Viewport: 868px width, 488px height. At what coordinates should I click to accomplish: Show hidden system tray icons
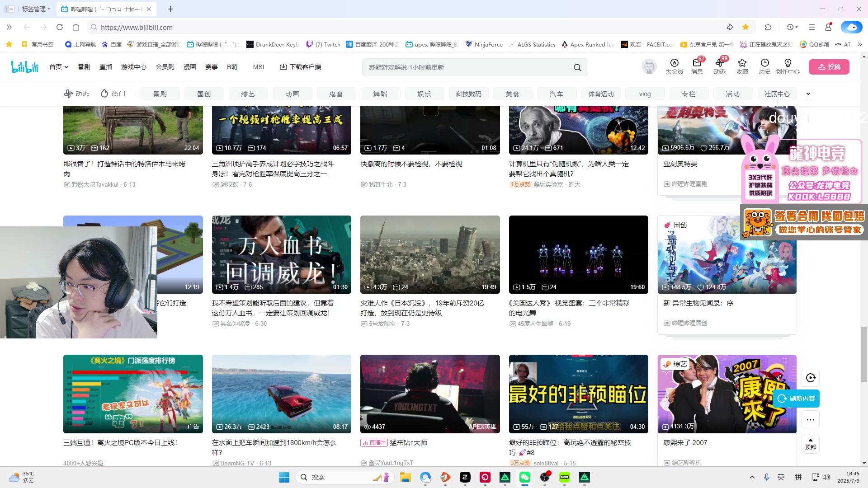pyautogui.click(x=752, y=477)
